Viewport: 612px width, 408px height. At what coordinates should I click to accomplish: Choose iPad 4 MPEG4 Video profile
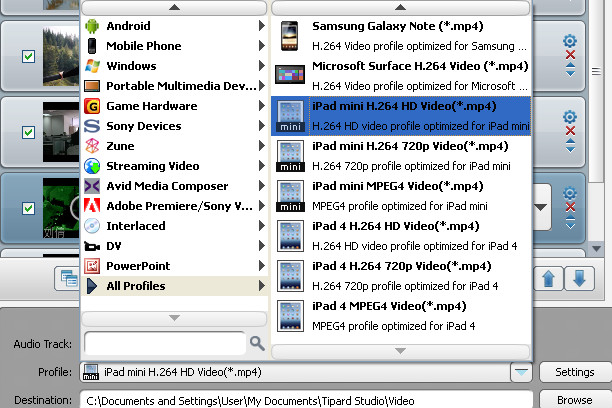(401, 316)
